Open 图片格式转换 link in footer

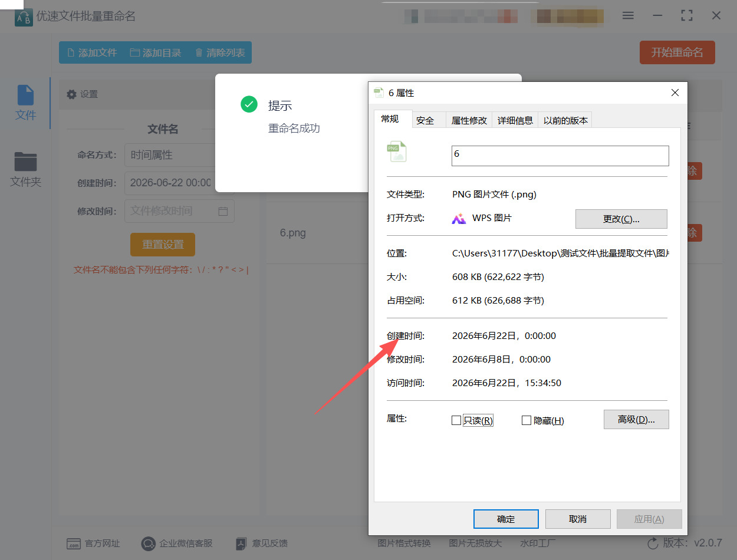[404, 543]
